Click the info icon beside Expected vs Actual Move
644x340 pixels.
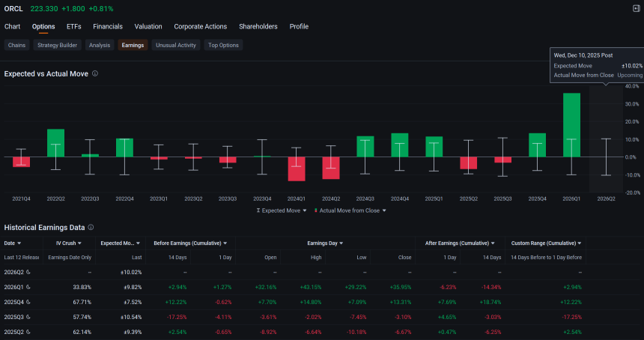(x=95, y=73)
